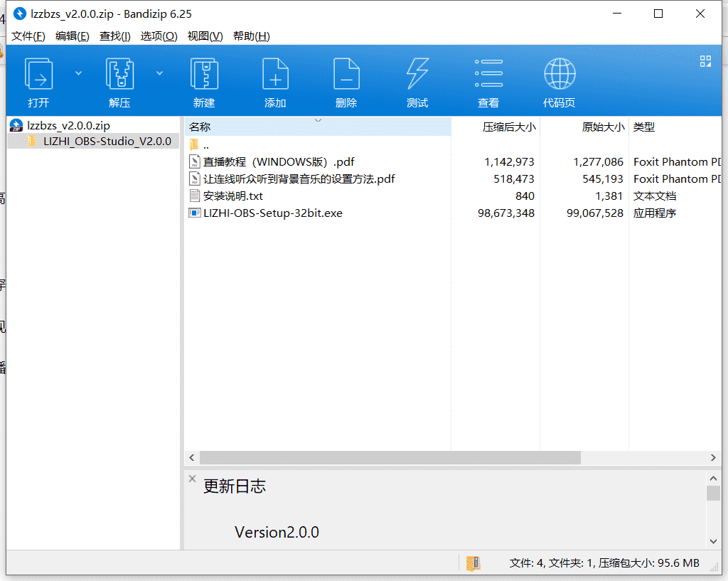Click the grid layout icon in the toolbar corner
The height and width of the screenshot is (581, 728).
pos(705,61)
